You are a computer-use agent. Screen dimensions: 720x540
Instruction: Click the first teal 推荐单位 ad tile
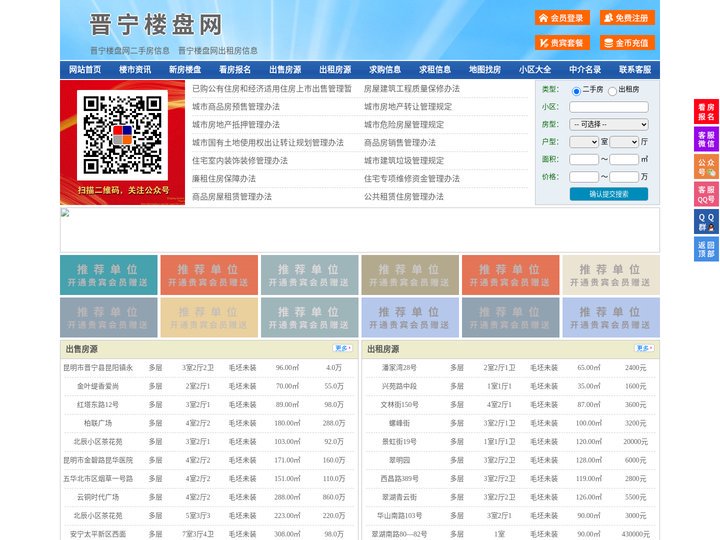tap(109, 275)
